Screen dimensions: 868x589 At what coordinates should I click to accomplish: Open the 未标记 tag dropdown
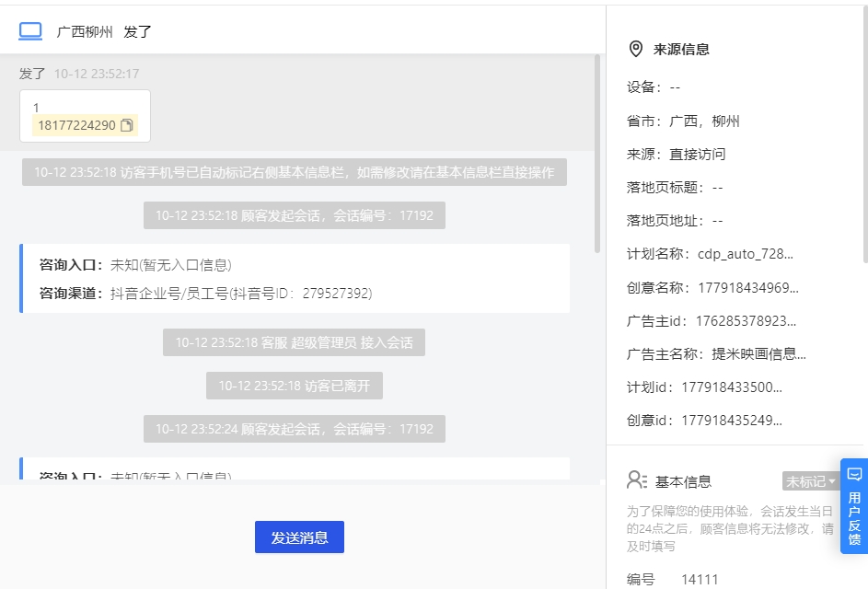pyautogui.click(x=810, y=481)
